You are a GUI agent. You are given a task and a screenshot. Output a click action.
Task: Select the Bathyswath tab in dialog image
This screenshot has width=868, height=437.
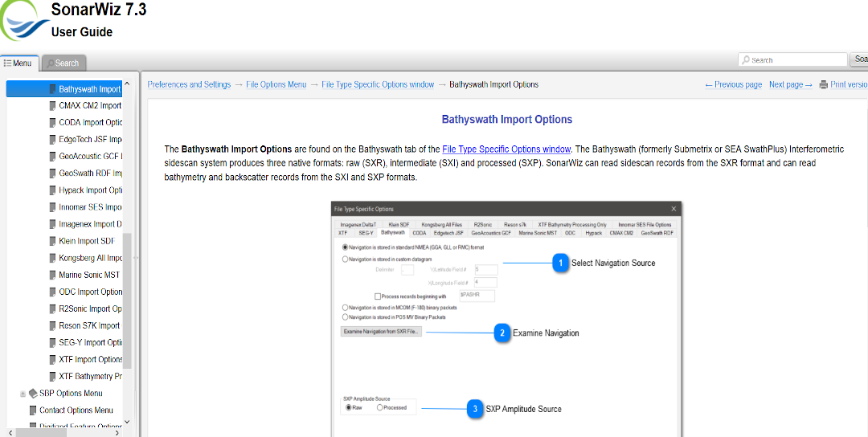click(x=393, y=234)
